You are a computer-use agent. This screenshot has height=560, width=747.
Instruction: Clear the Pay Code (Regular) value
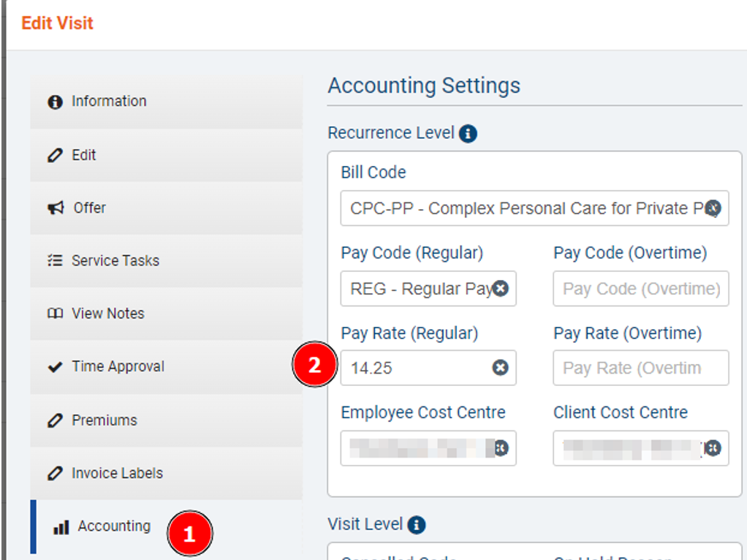pos(501,289)
